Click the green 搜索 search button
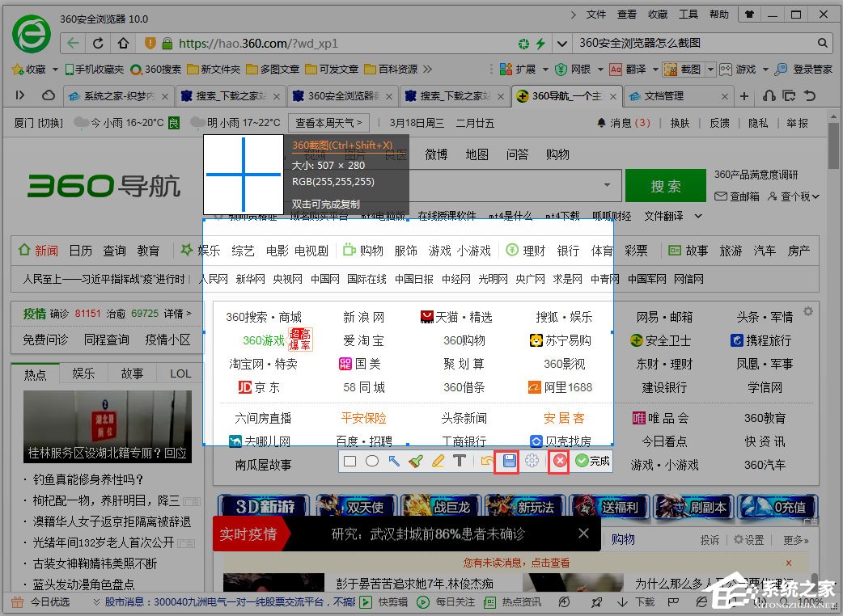 click(x=665, y=185)
